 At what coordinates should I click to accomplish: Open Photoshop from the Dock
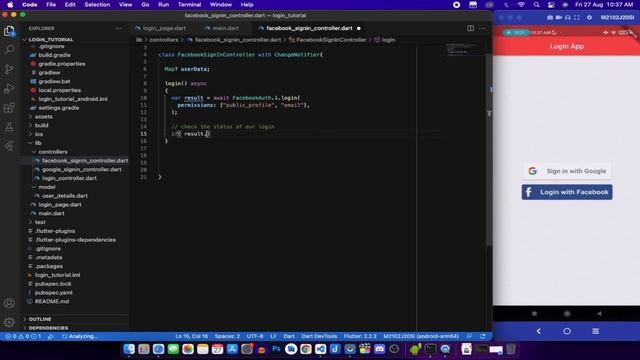coord(276,349)
